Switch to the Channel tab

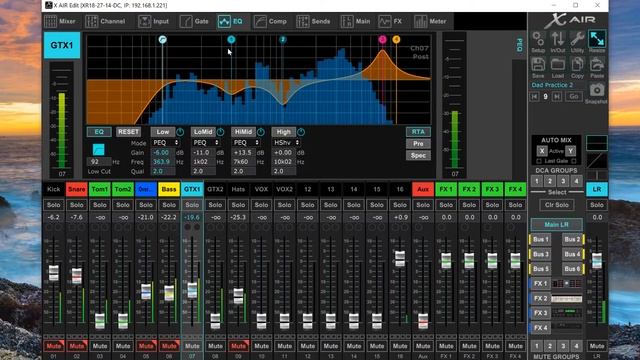pos(105,21)
